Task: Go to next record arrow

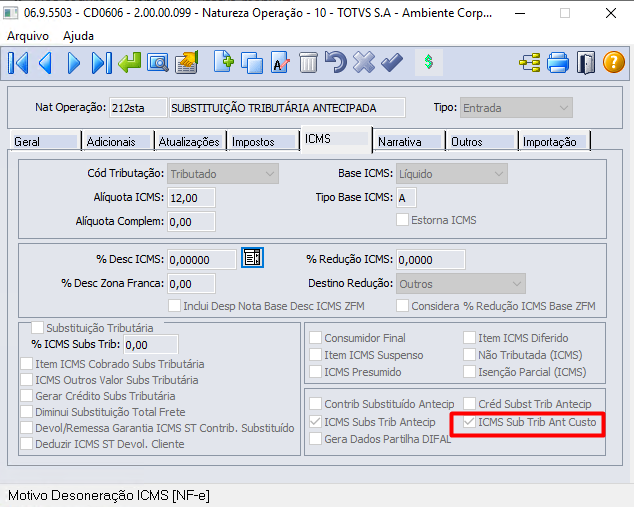Action: pos(73,63)
